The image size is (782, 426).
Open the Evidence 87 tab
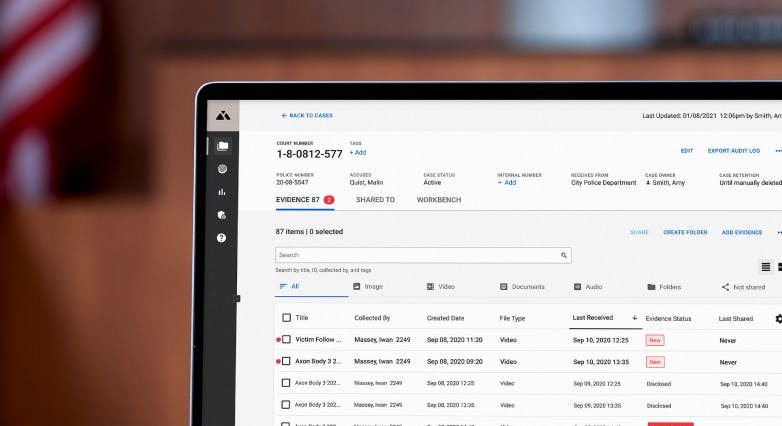(305, 200)
